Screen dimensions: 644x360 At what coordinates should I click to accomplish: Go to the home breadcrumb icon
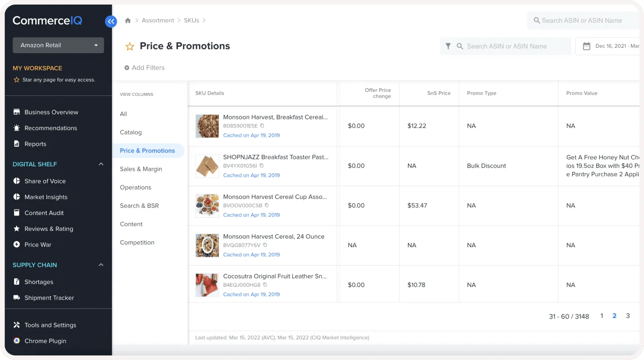click(128, 20)
